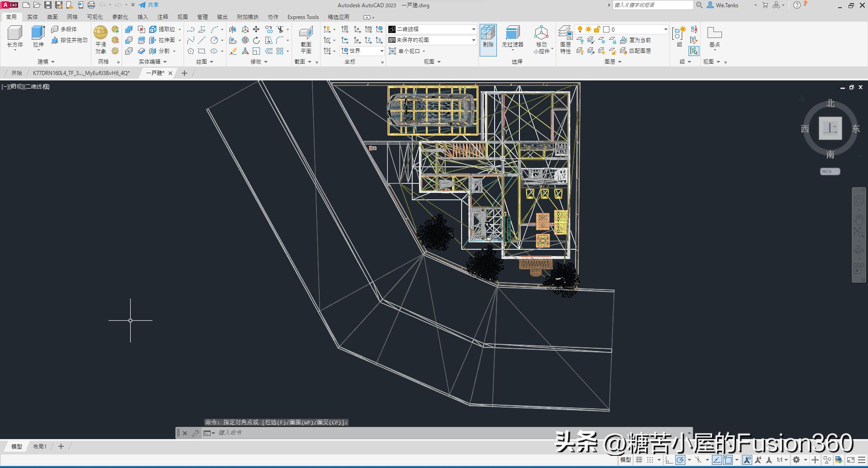Open 图层特性 layer properties manager
The image size is (868, 468).
[x=565, y=33]
